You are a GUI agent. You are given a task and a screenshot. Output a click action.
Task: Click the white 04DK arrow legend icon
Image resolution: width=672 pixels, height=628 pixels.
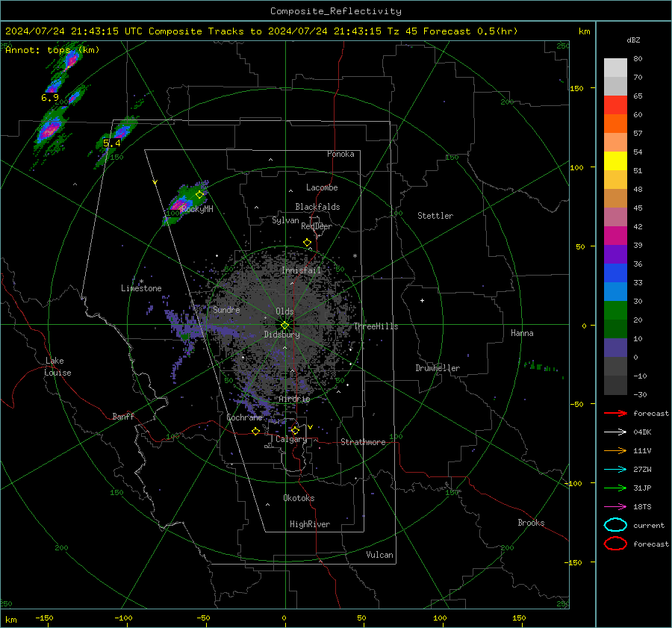click(x=615, y=432)
